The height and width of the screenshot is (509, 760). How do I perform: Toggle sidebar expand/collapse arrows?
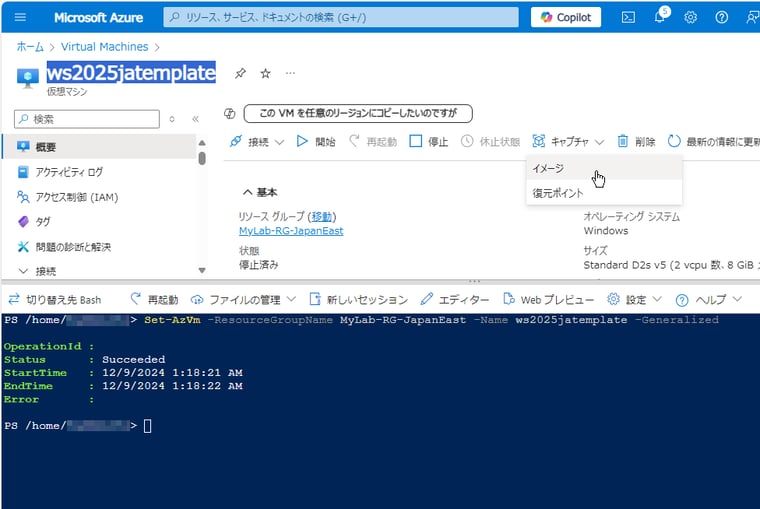pos(172,119)
